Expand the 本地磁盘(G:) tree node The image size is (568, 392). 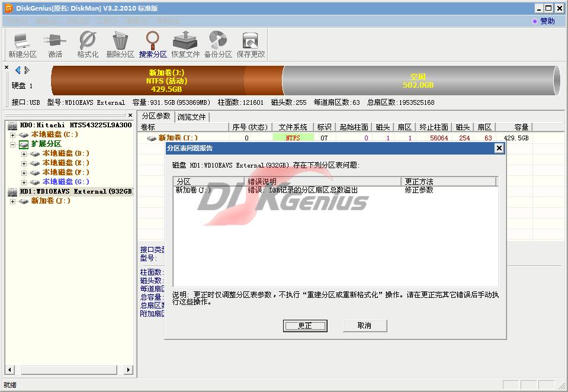pos(24,182)
